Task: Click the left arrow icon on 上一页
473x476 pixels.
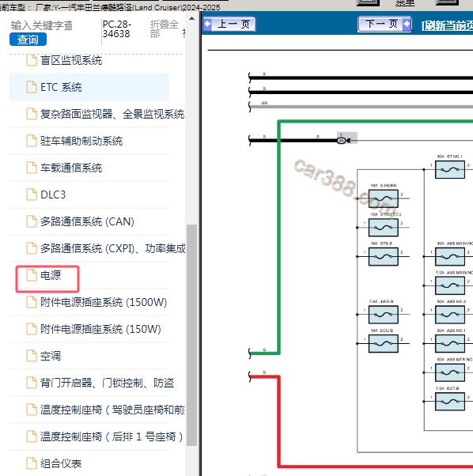Action: pos(208,24)
